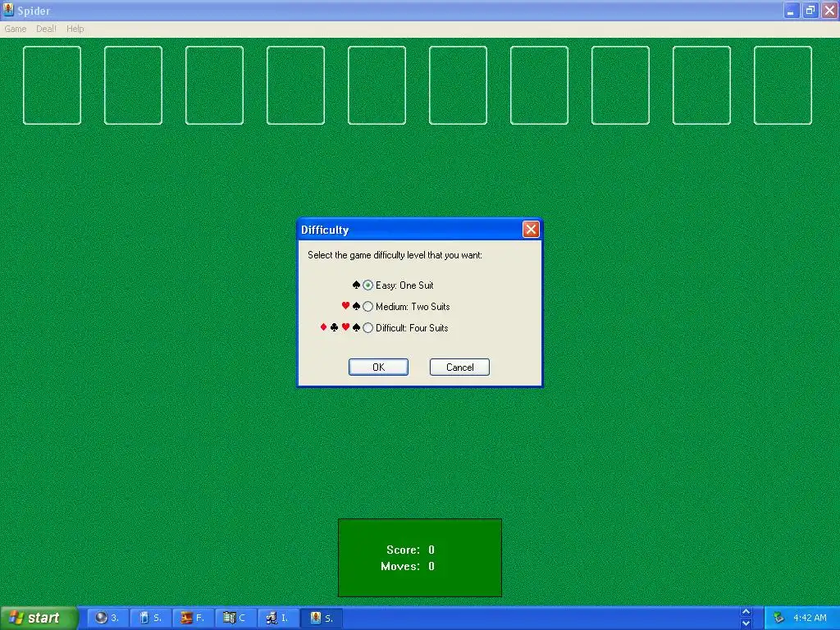Click the Windows Start button
Screen dimensions: 840x630
pos(38,619)
